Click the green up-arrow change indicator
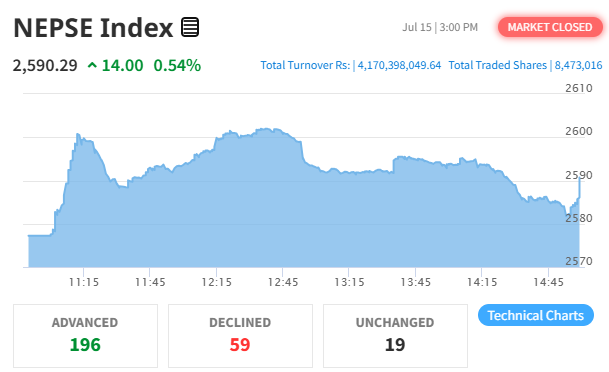The width and height of the screenshot is (609, 372). 92,65
